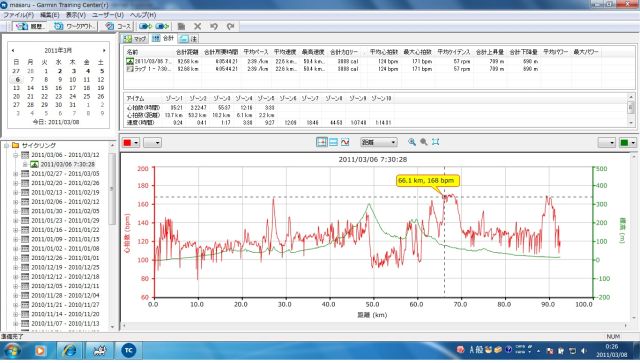The height and width of the screenshot is (363, 640).
Task: Open the green elevation series dropdown
Action: [x=628, y=143]
